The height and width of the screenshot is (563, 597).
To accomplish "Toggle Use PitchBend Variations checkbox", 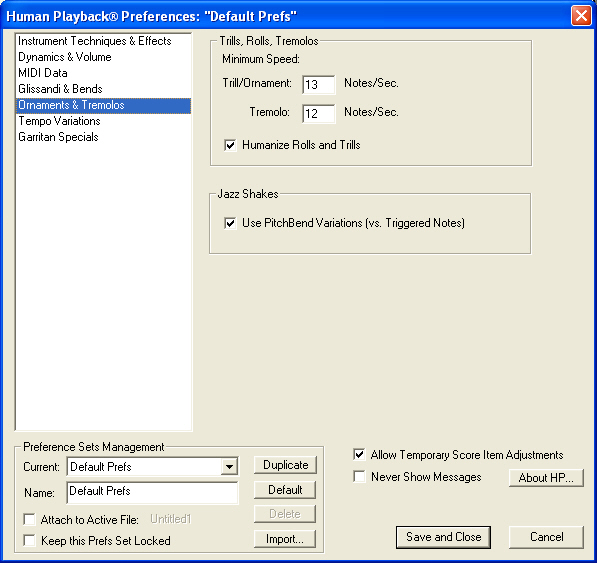I will 230,223.
